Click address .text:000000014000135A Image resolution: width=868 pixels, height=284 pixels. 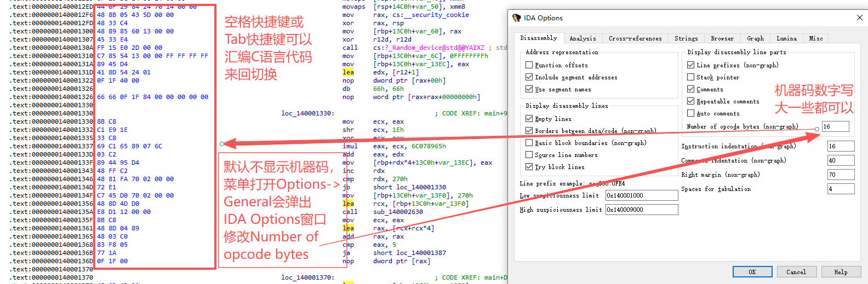[52, 212]
